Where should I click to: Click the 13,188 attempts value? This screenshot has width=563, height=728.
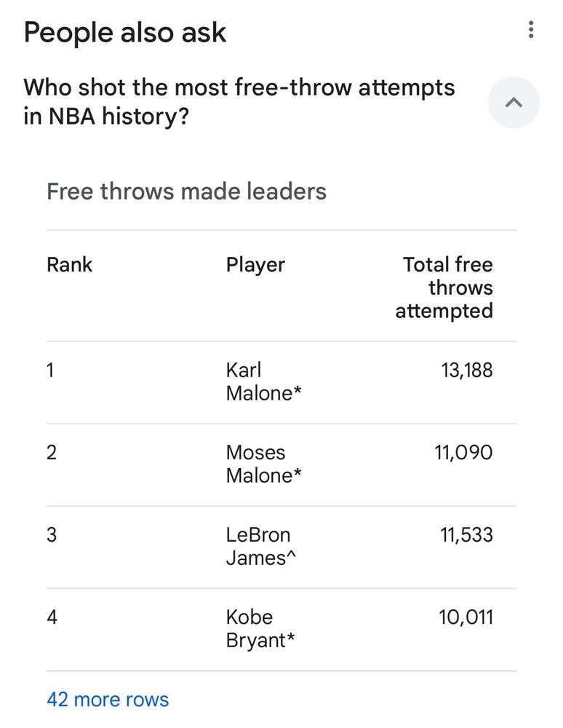[466, 371]
